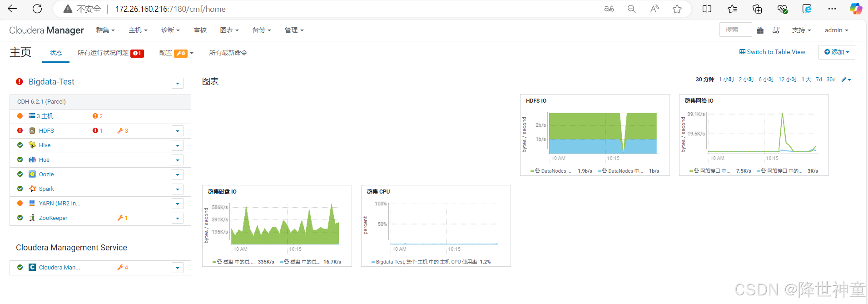Click the browser address bar URL
868x304 pixels.
170,9
